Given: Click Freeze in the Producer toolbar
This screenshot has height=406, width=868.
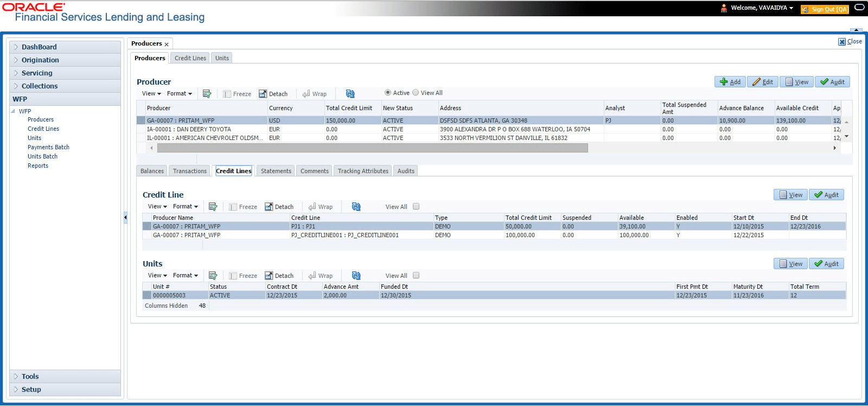Looking at the screenshot, I should [x=237, y=94].
